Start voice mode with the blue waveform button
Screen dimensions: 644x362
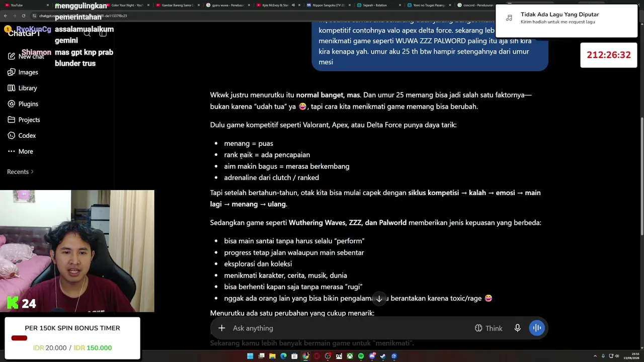[537, 328]
